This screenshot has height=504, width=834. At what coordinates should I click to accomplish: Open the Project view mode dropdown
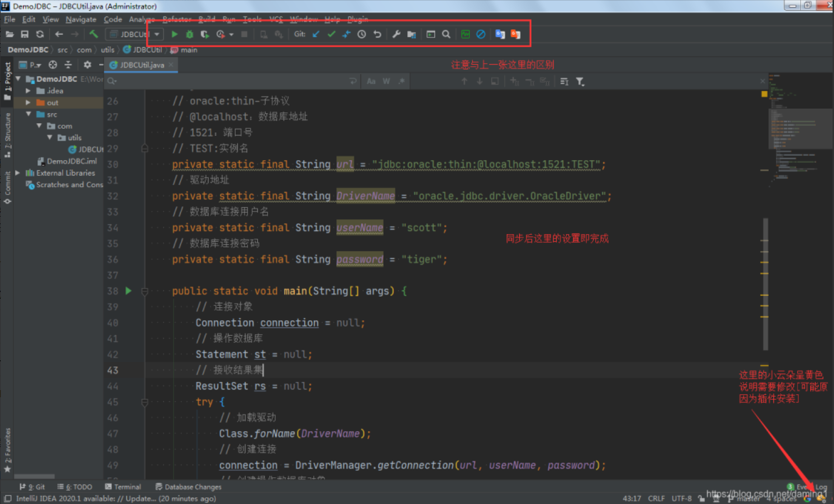pyautogui.click(x=31, y=65)
